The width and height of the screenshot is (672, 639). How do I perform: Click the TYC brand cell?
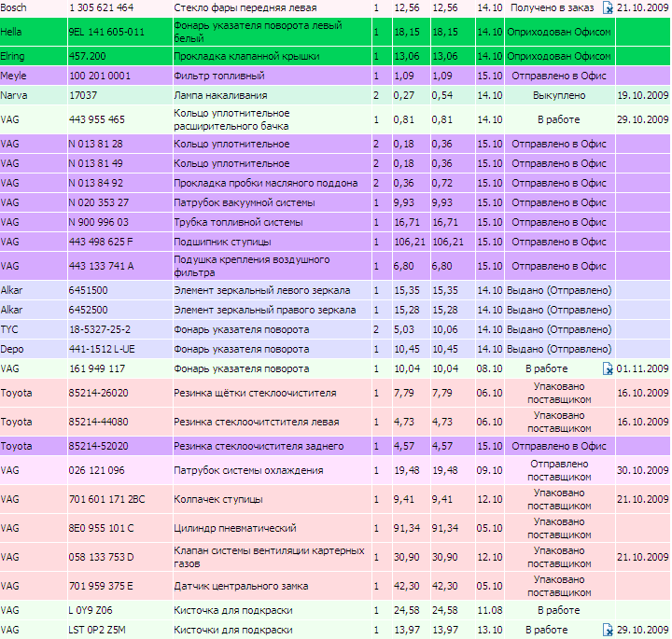pos(34,330)
